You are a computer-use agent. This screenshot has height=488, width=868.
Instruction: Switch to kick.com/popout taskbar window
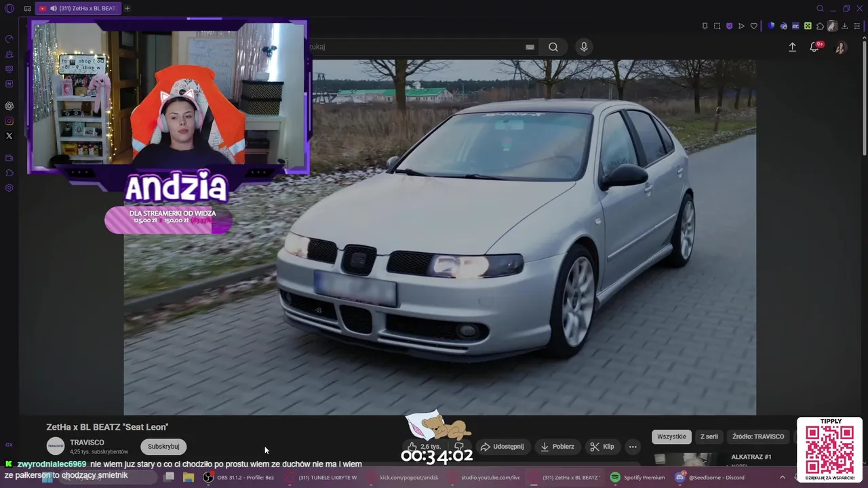[404, 477]
